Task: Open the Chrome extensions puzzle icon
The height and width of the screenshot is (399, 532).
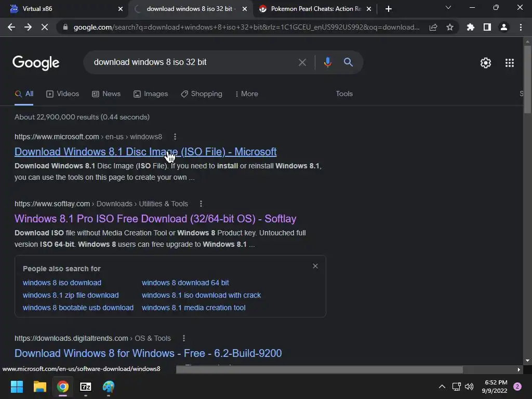Action: pyautogui.click(x=471, y=27)
